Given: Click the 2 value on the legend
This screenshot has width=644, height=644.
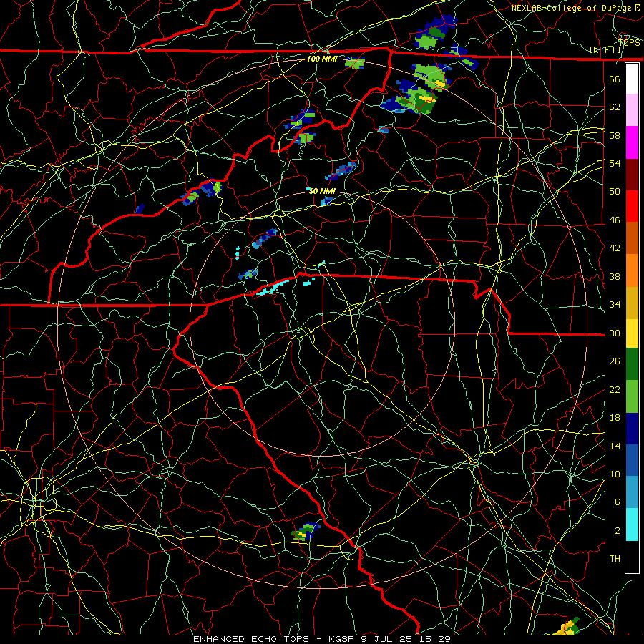Looking at the screenshot, I should point(618,531).
